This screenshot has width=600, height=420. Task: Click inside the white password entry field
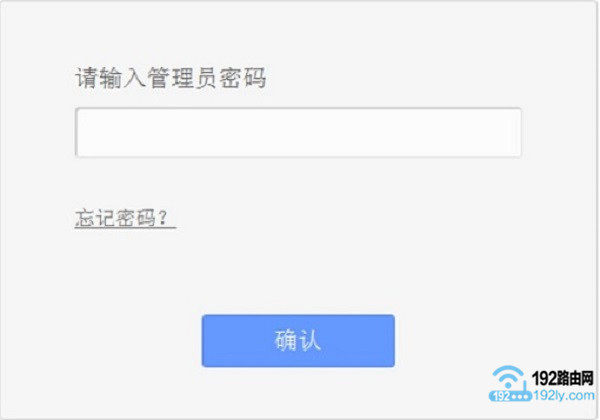tap(298, 132)
